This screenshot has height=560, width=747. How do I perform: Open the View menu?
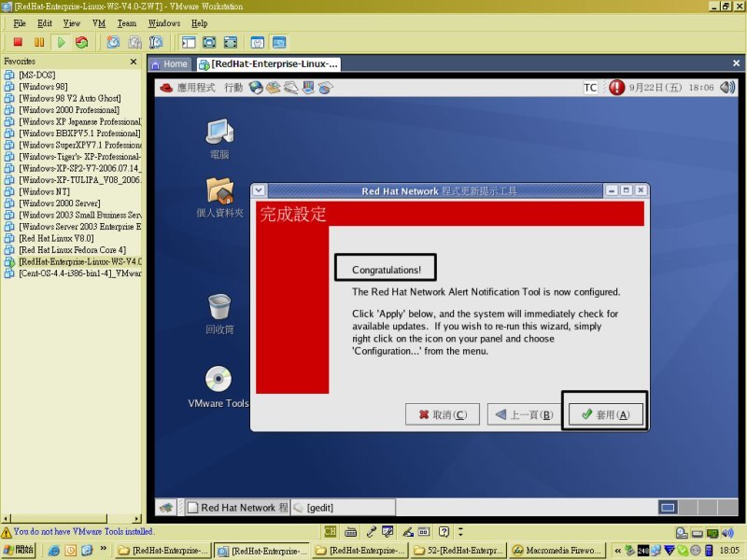click(x=72, y=23)
